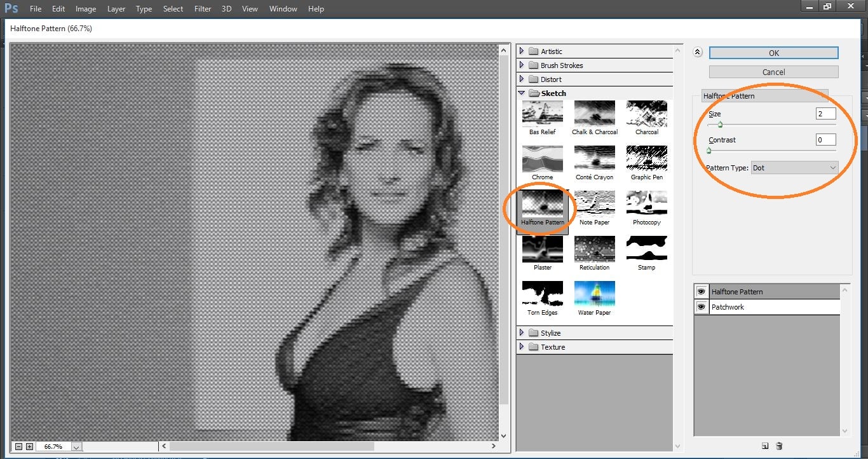Hide the Halftone Pattern effect layer
The image size is (868, 459).
pyautogui.click(x=701, y=291)
